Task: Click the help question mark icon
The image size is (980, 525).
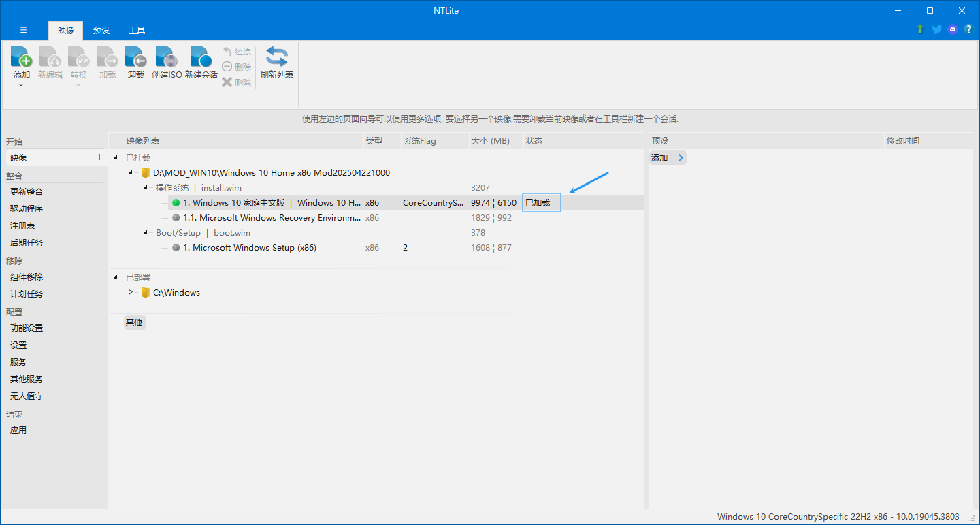Action: pos(968,29)
